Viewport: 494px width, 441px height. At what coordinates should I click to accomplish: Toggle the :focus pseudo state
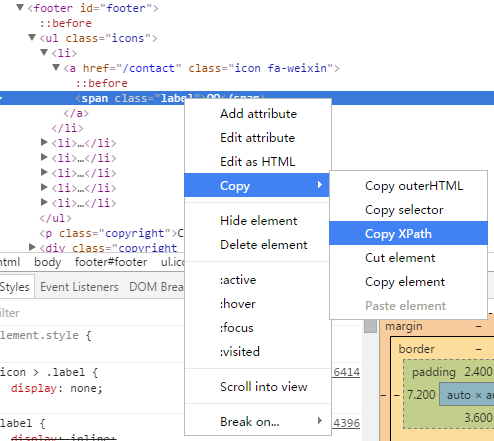[258, 328]
